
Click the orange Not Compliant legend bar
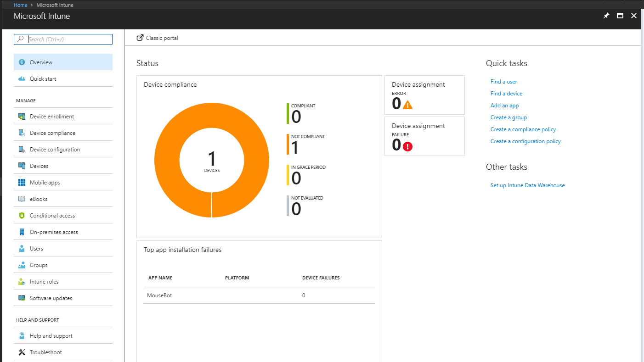click(288, 144)
